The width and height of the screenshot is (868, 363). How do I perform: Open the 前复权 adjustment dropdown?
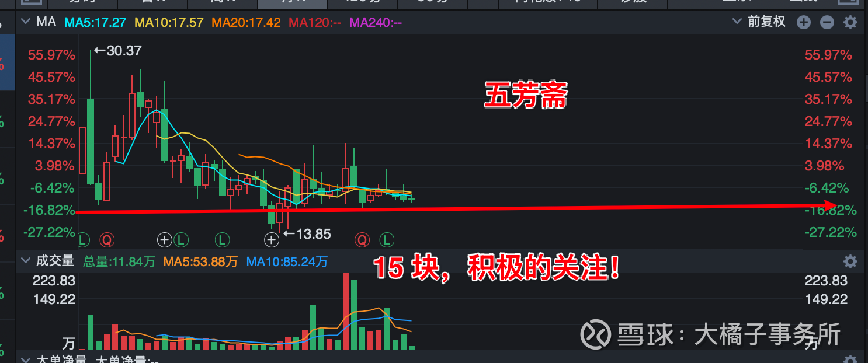[x=761, y=22]
